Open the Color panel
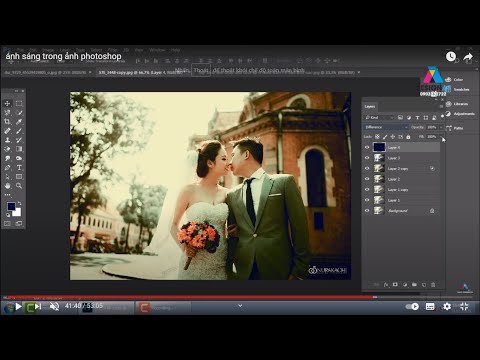Image resolution: width=480 pixels, height=360 pixels. point(455,79)
